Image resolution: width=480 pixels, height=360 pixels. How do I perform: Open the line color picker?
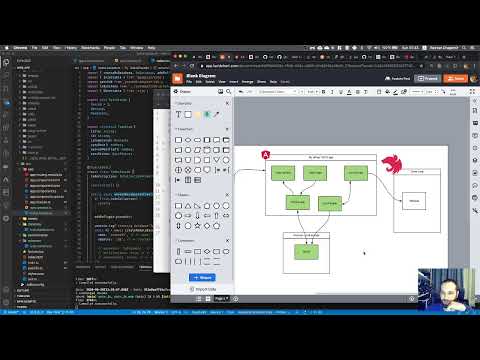(395, 92)
